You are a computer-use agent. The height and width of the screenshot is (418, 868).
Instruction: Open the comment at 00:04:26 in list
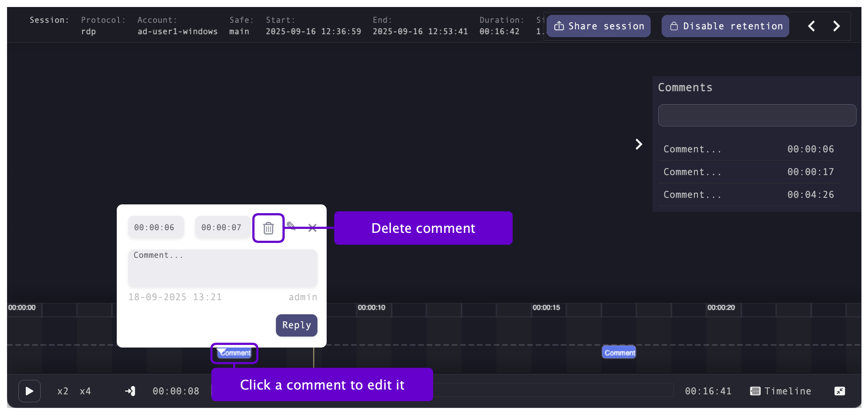(x=748, y=195)
